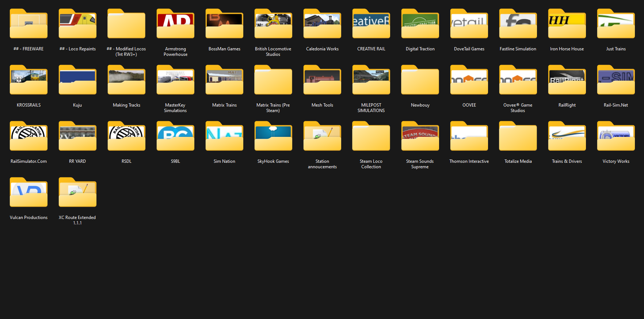Click the MILEPOST SIMULATIONS folder
This screenshot has width=644, height=319.
click(371, 80)
